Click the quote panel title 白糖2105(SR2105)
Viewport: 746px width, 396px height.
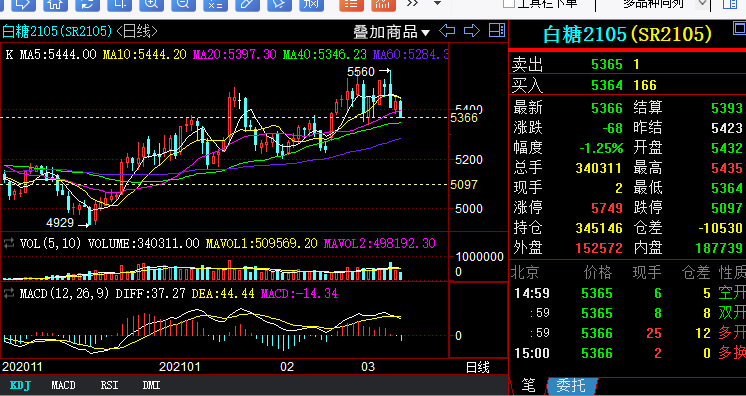(628, 34)
